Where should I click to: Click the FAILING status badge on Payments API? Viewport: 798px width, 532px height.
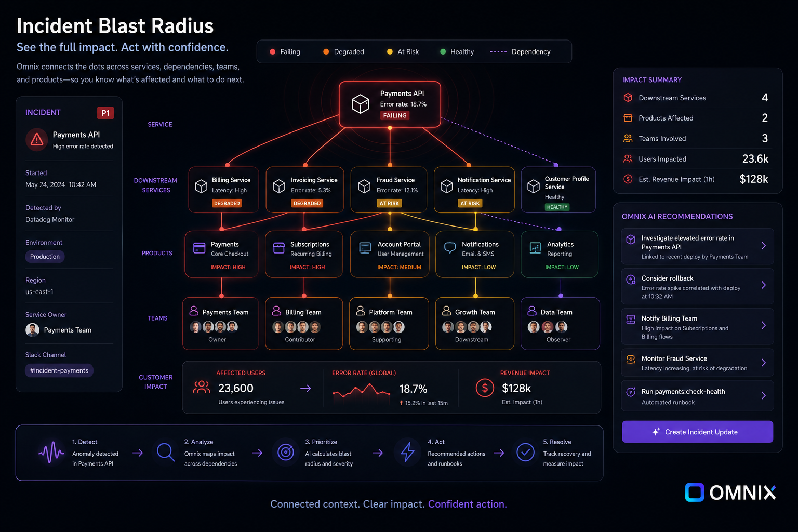pyautogui.click(x=395, y=115)
